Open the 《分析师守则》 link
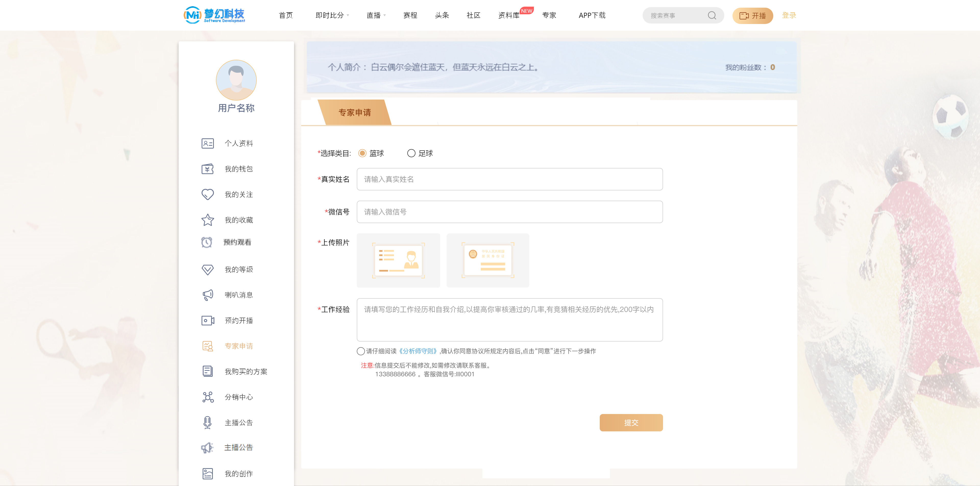The height and width of the screenshot is (486, 980). (418, 351)
